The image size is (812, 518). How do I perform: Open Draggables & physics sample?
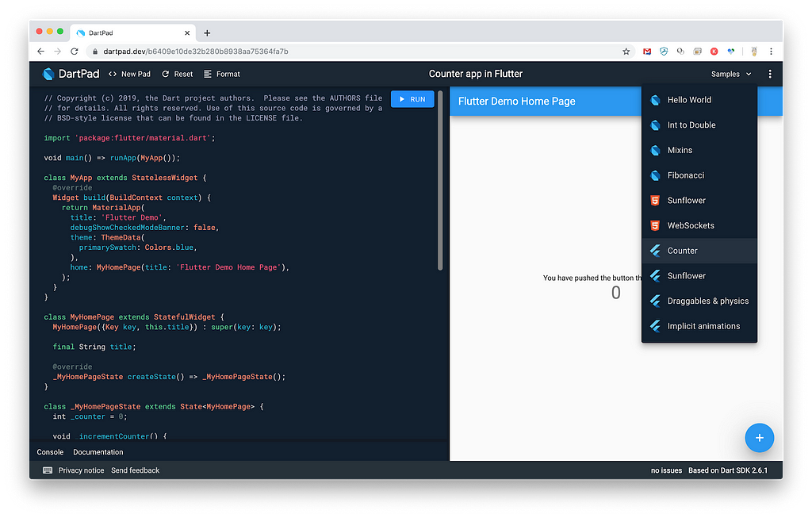click(x=699, y=301)
